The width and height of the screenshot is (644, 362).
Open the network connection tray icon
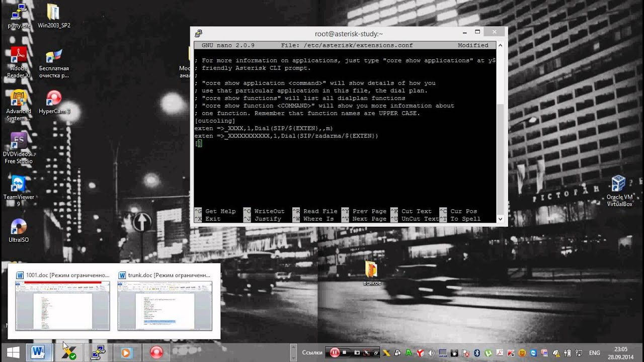(x=579, y=353)
